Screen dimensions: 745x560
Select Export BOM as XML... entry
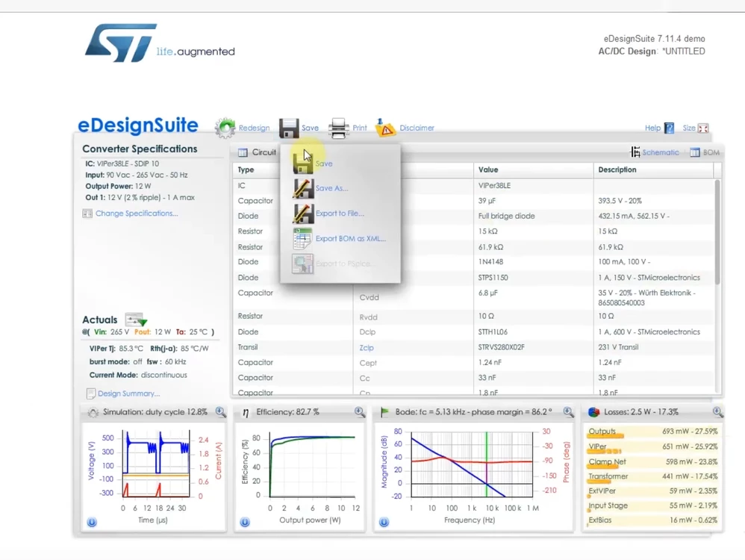pyautogui.click(x=351, y=239)
